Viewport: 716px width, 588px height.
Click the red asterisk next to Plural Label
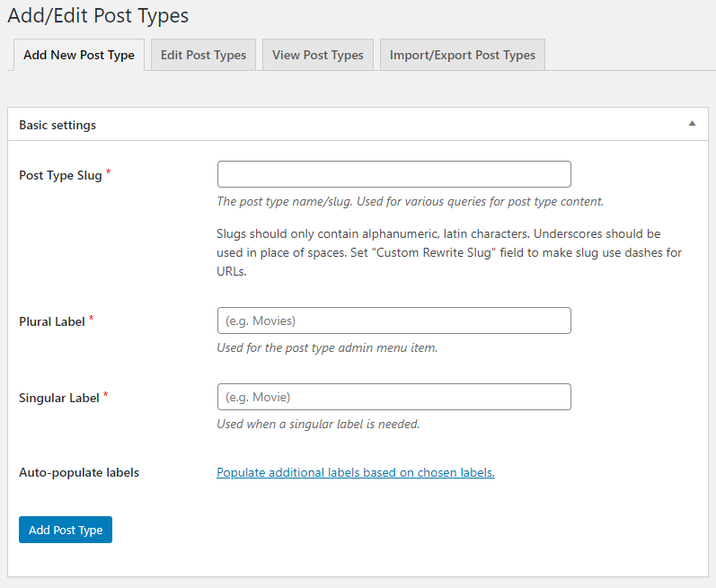click(92, 320)
